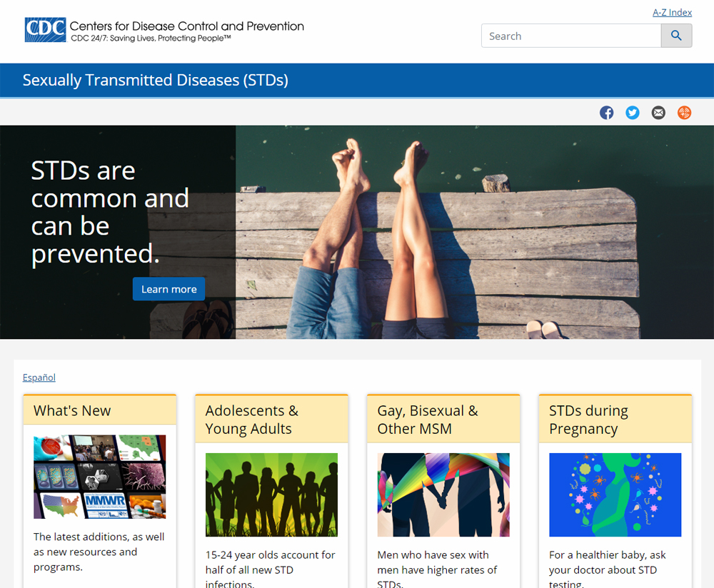
Task: Click 'For a healthier baby, ask' text
Action: (x=607, y=554)
